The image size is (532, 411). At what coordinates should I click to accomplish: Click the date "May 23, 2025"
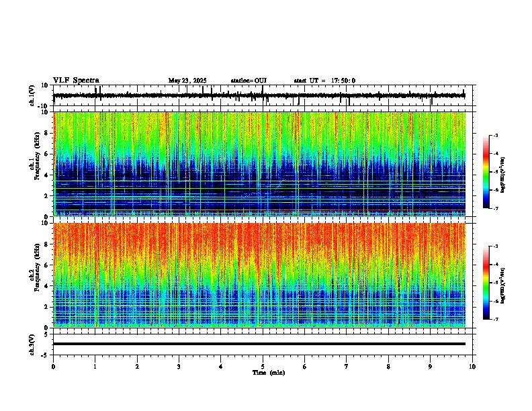click(187, 81)
